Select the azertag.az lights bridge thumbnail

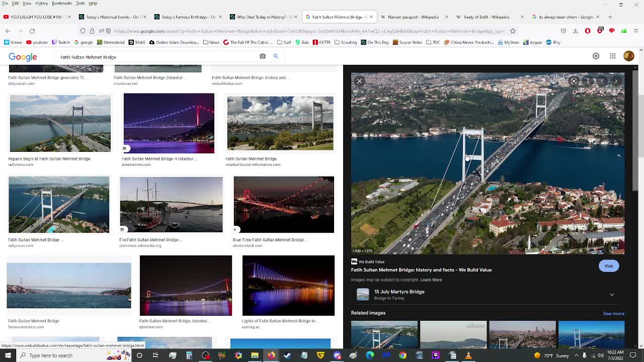(x=288, y=286)
